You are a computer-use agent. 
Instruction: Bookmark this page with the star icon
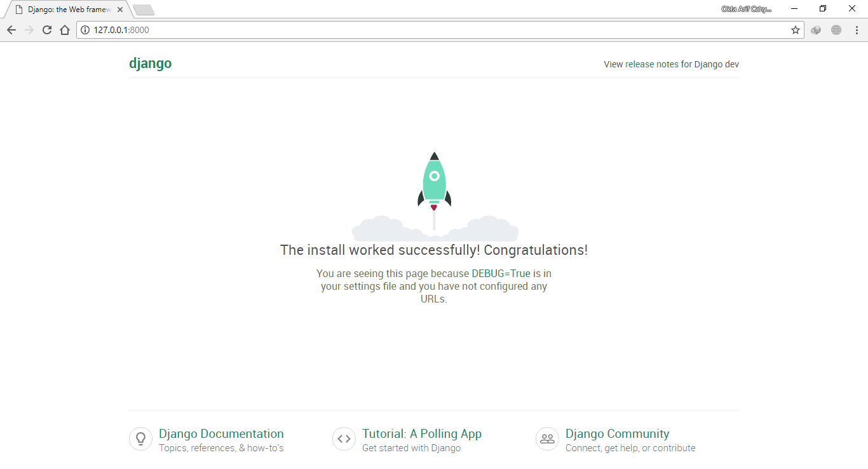point(795,30)
